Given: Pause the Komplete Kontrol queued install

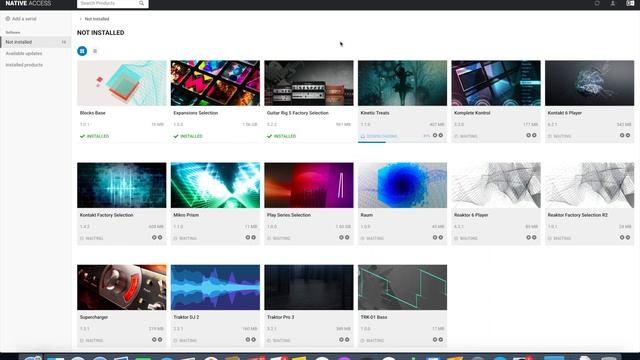Looking at the screenshot, I should tap(528, 136).
